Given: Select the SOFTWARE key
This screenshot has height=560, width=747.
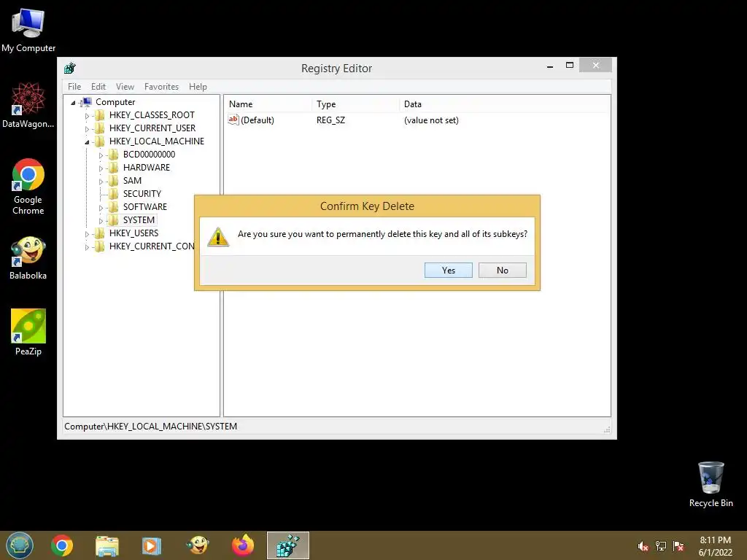Looking at the screenshot, I should coord(145,206).
